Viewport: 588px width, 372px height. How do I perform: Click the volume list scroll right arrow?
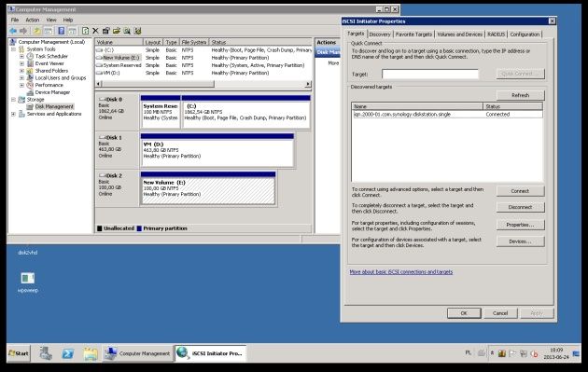(308, 84)
